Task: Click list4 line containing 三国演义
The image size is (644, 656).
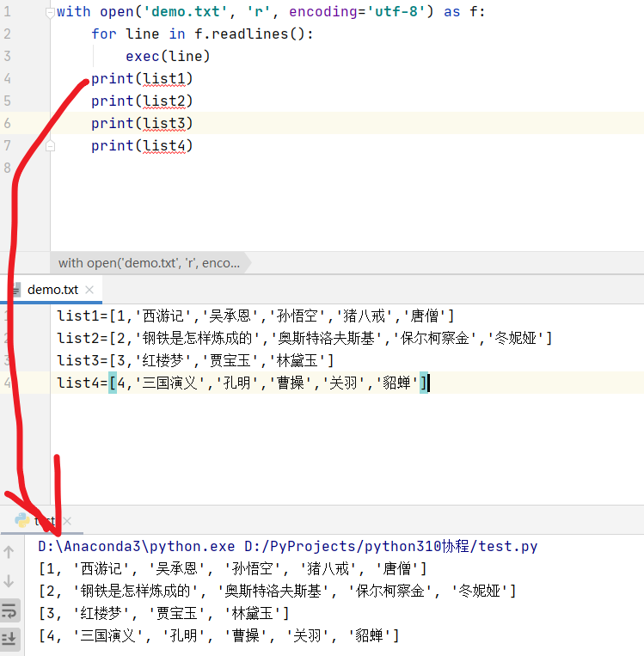Action: point(242,383)
